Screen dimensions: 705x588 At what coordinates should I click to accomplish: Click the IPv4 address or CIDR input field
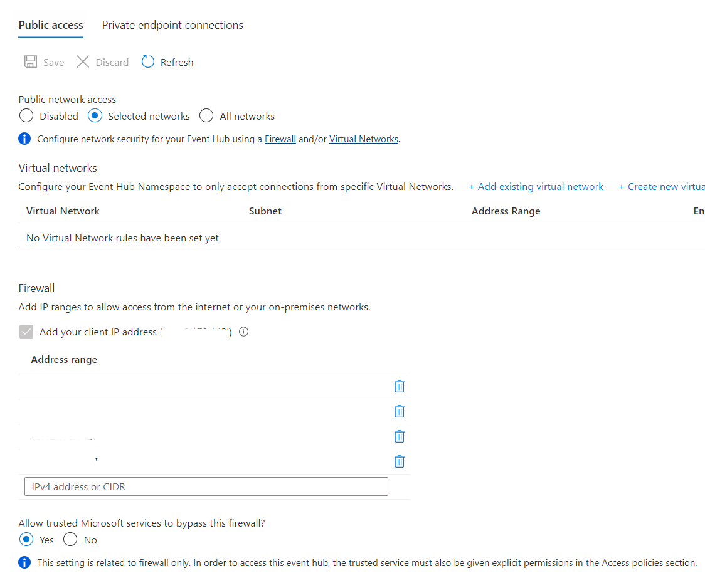[206, 486]
